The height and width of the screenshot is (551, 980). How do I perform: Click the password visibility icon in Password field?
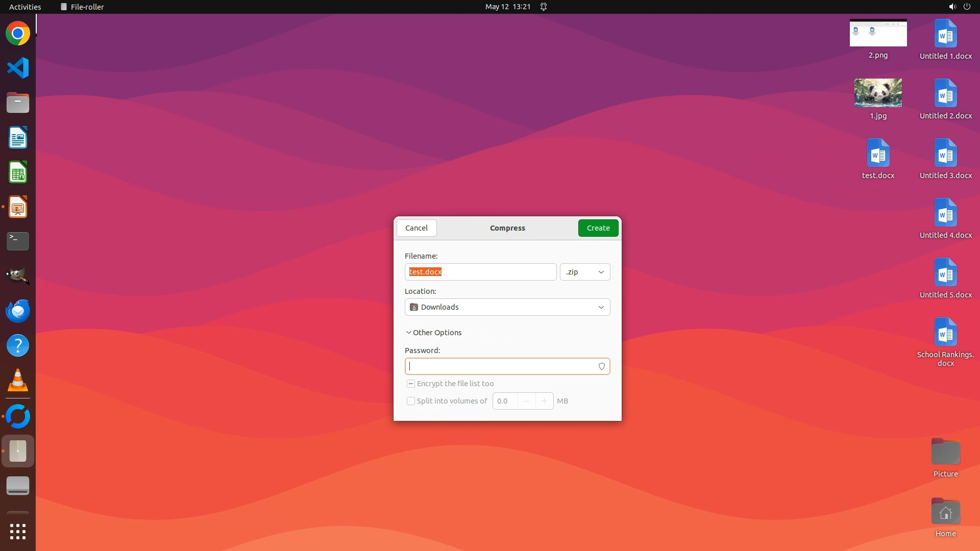click(601, 366)
